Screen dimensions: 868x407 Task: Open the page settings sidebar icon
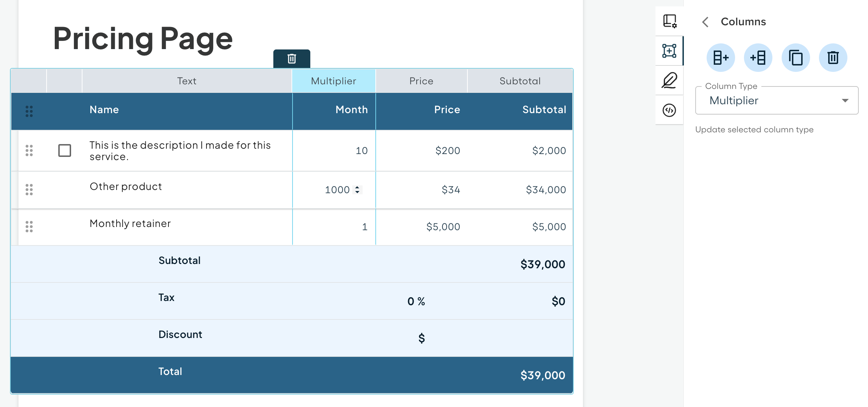point(670,21)
